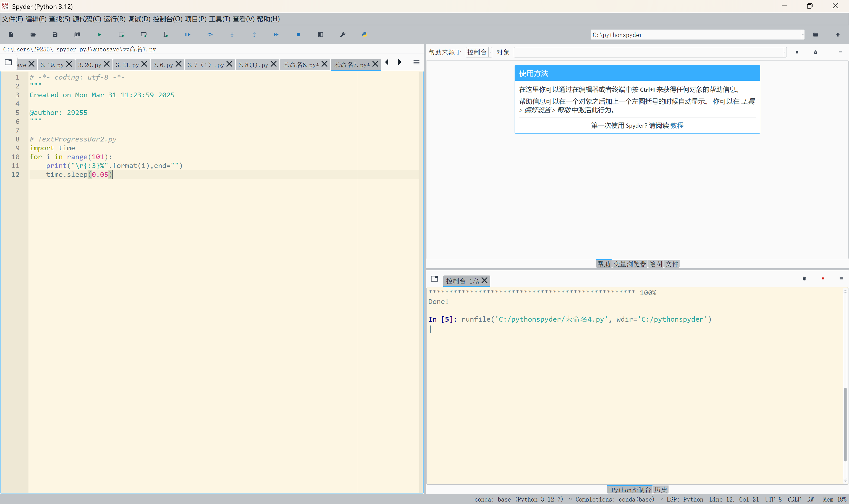Open the editor pane options hamburger menu

[x=416, y=62]
